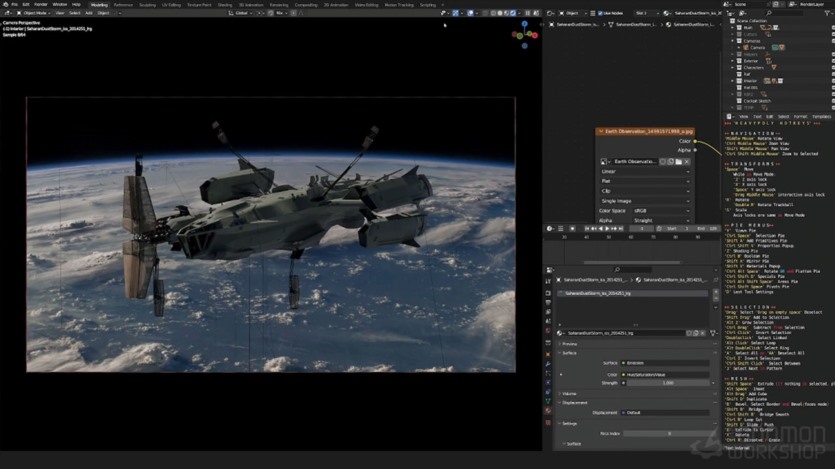Open the Flat projection dropdown
This screenshot has width=835, height=469.
[645, 181]
